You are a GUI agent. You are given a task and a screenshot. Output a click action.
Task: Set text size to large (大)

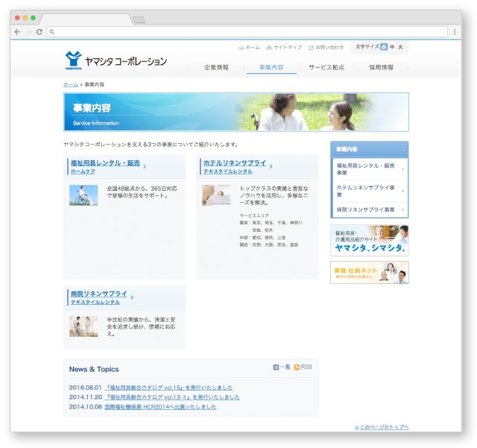click(x=400, y=47)
